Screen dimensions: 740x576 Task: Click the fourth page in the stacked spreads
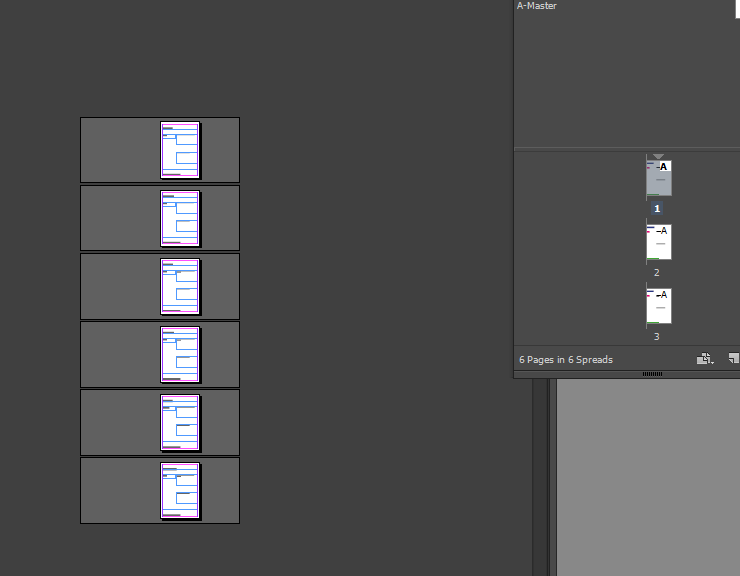tap(180, 354)
